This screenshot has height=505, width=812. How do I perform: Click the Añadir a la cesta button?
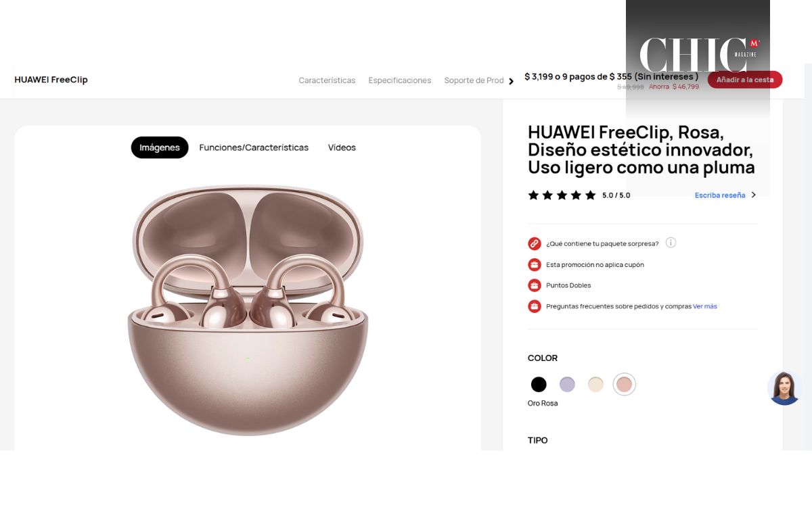coord(745,80)
